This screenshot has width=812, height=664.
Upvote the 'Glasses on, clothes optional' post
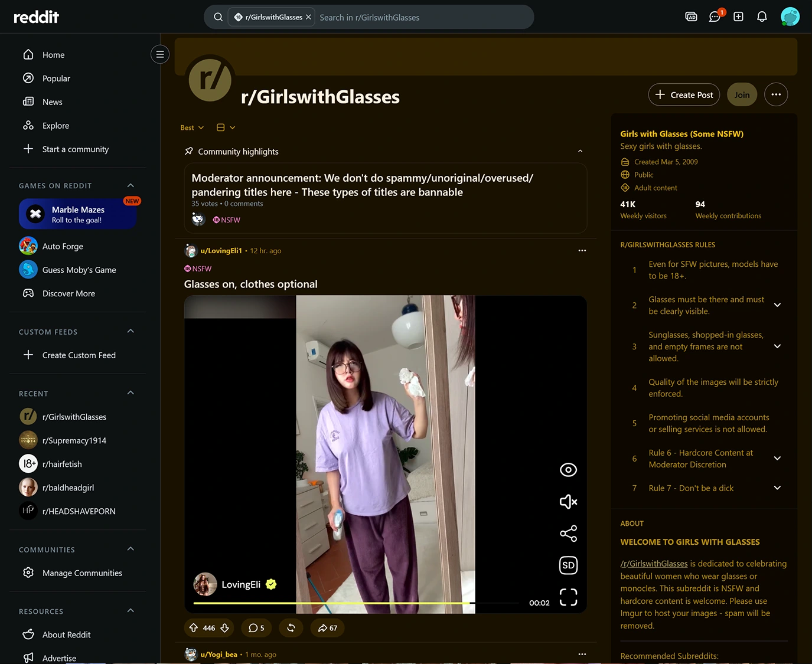(194, 628)
